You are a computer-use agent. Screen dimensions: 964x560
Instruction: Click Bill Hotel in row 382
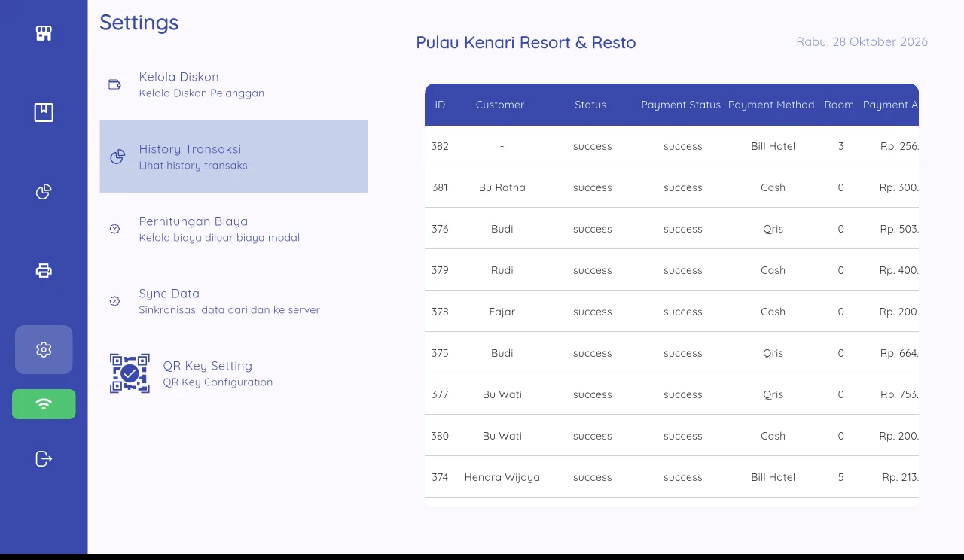(x=773, y=146)
